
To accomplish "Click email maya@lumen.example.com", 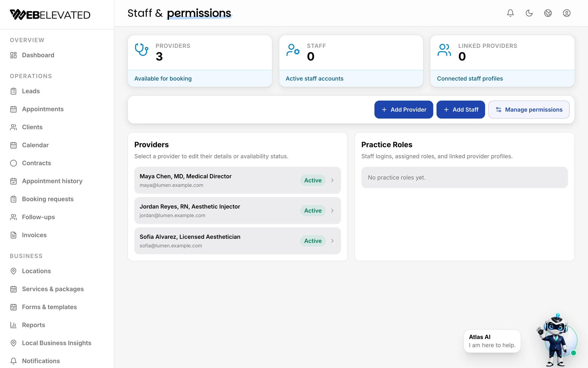I will pos(171,185).
